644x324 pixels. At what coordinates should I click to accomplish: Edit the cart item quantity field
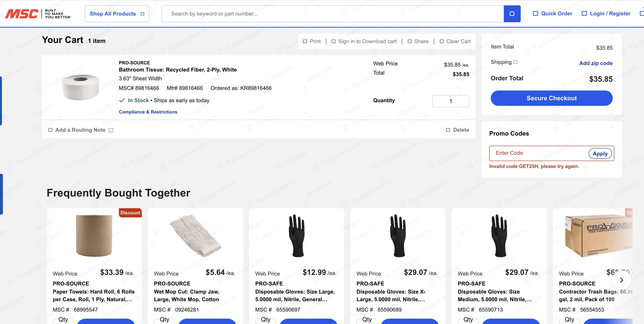(451, 101)
